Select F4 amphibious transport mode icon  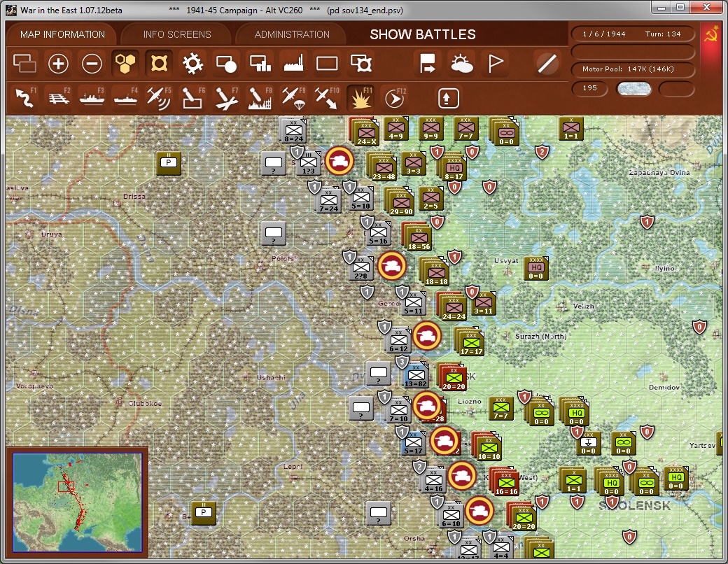click(125, 97)
